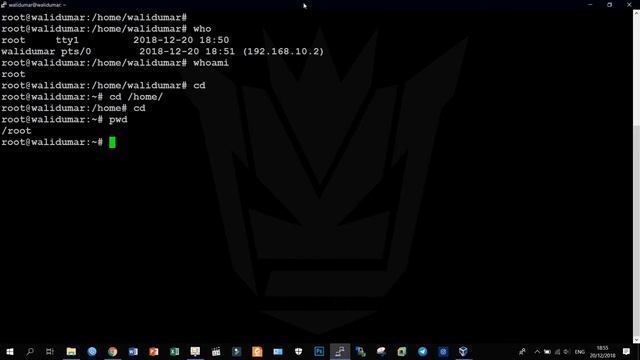The width and height of the screenshot is (640, 360).
Task: Click the 'pwd' command text
Action: [x=118, y=120]
